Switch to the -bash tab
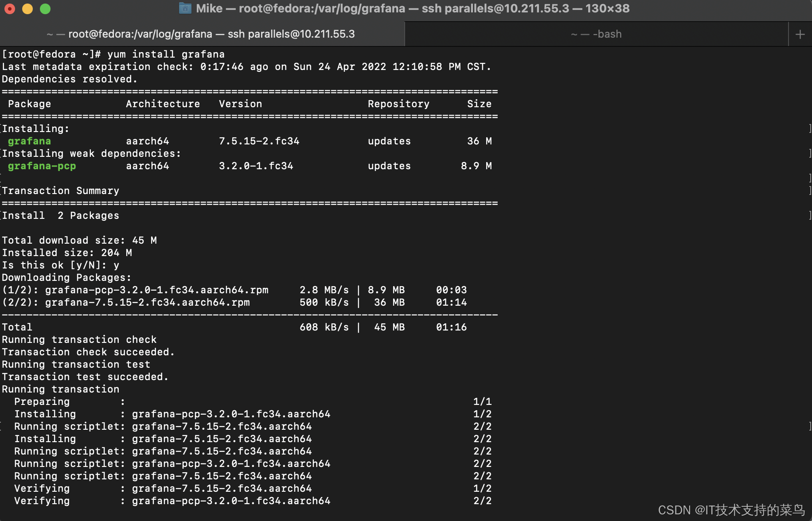The width and height of the screenshot is (812, 521). point(597,34)
